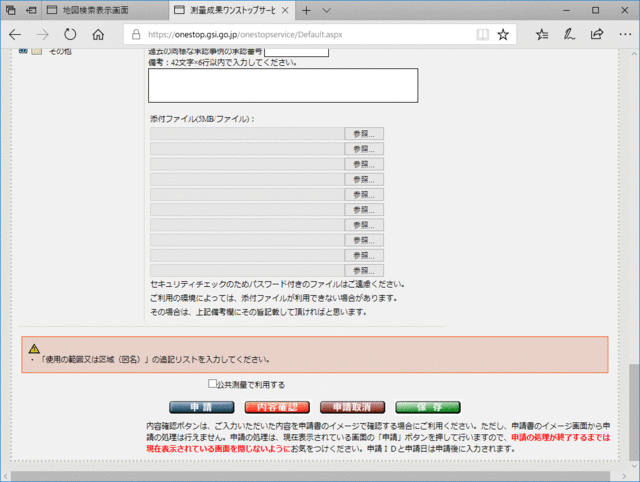Expand the その他 tree node icon
Screen dimensions: 640x482
pyautogui.click(x=23, y=51)
